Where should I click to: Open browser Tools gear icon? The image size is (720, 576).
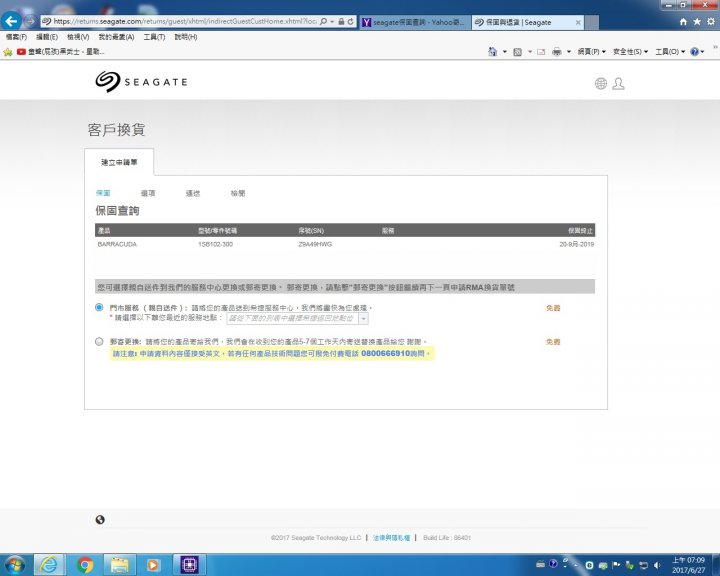pyautogui.click(x=711, y=22)
